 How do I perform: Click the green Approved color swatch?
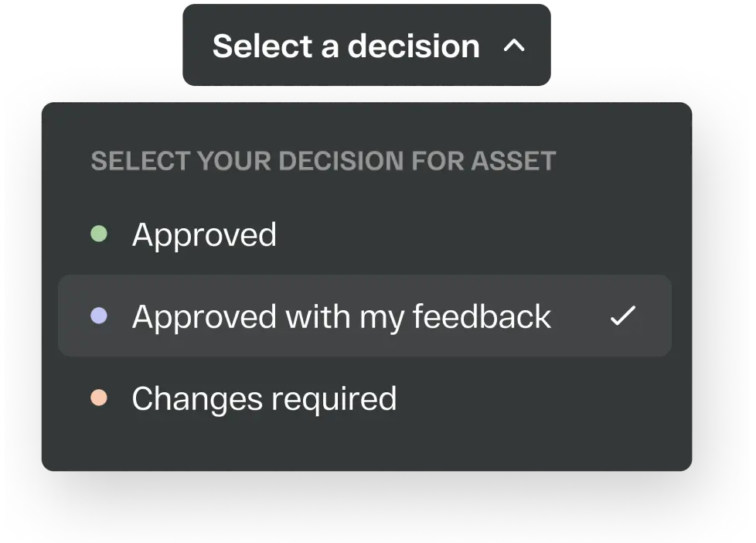point(99,233)
